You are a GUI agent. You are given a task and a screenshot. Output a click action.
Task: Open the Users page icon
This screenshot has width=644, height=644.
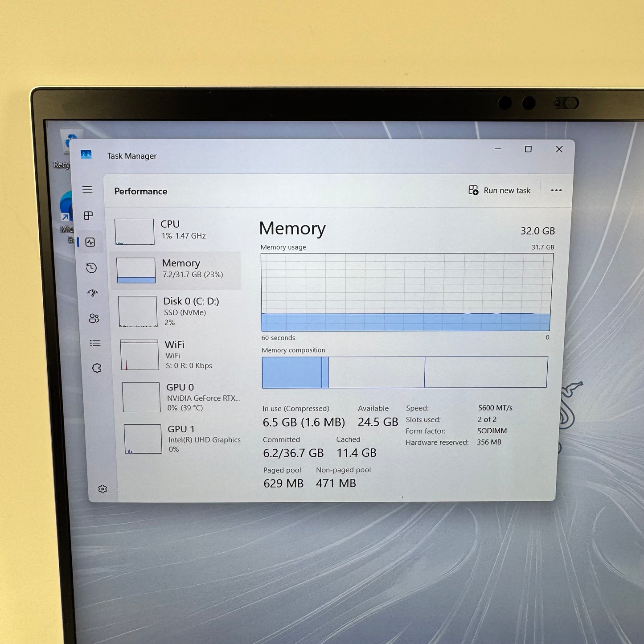pyautogui.click(x=94, y=318)
